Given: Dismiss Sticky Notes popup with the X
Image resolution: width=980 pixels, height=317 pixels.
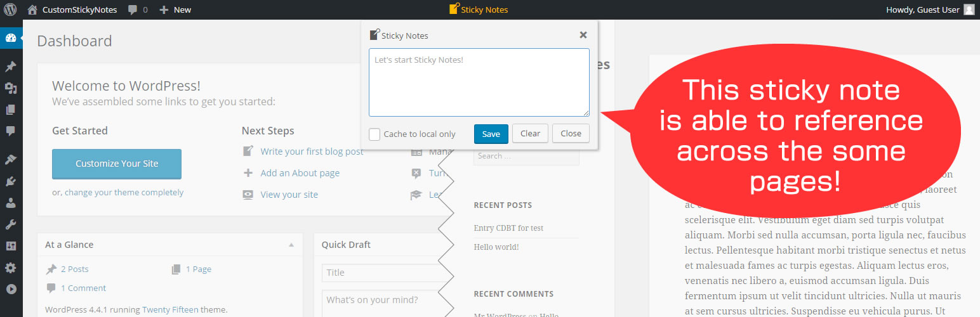Looking at the screenshot, I should [x=583, y=35].
